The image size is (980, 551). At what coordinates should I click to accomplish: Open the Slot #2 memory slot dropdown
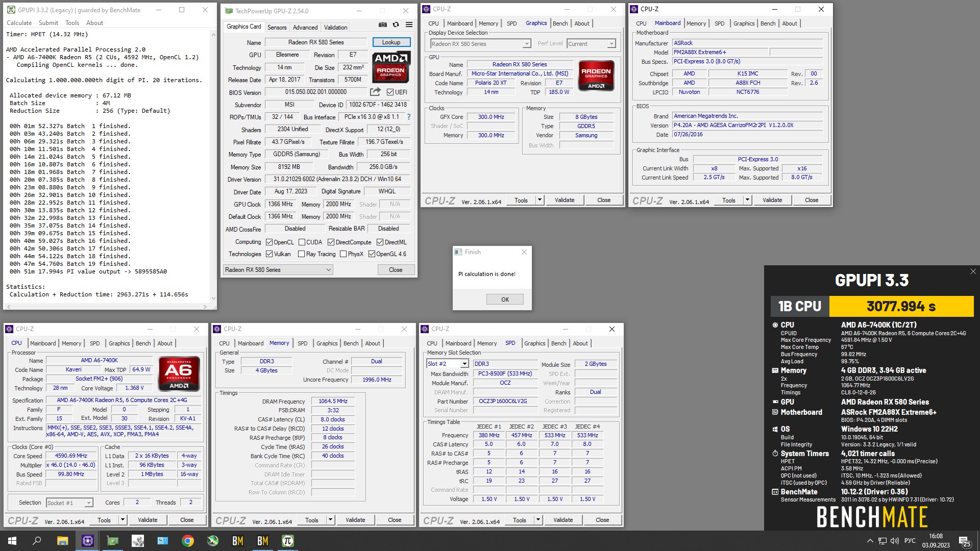point(448,364)
